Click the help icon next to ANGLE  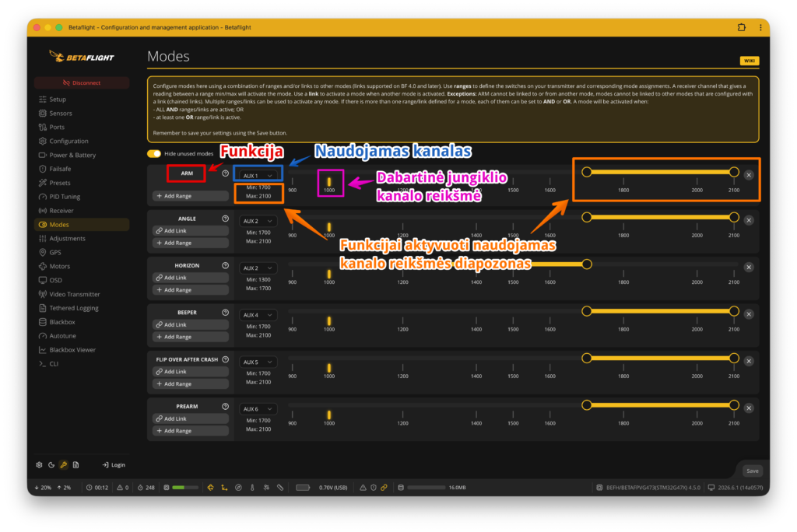click(x=225, y=219)
